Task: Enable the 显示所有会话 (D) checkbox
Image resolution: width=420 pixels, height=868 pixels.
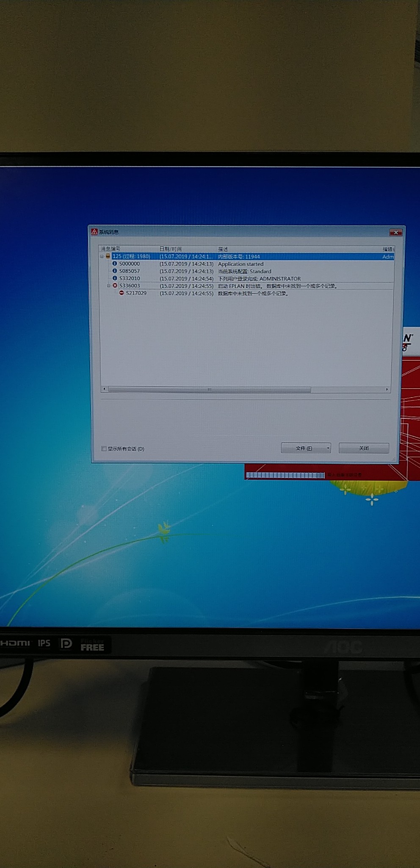Action: [104, 448]
